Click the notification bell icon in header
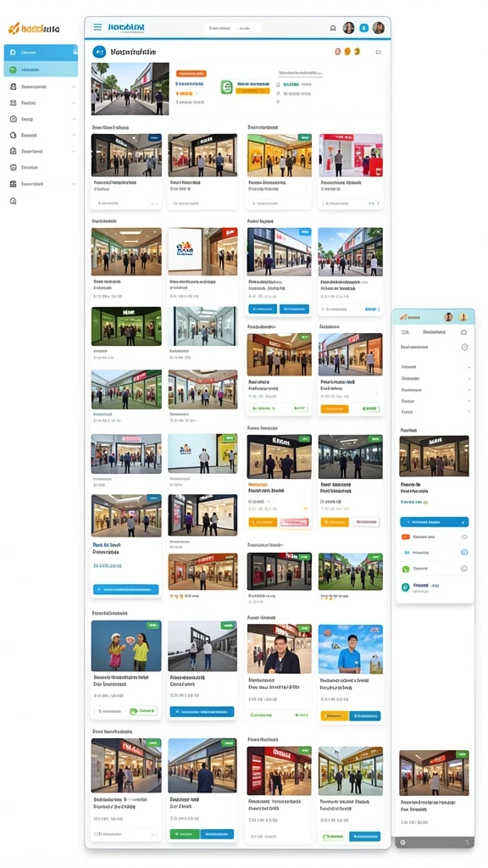488x868 pixels. 332,28
